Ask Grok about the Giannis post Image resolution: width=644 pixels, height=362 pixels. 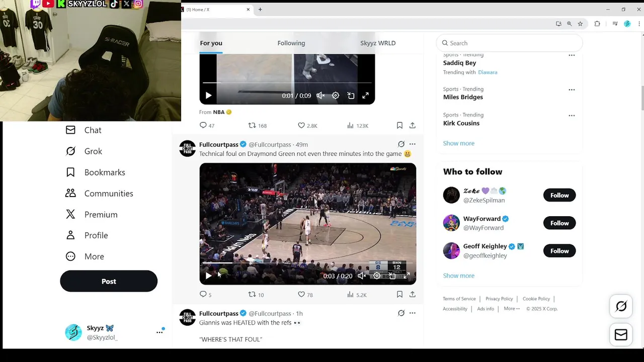[401, 313]
